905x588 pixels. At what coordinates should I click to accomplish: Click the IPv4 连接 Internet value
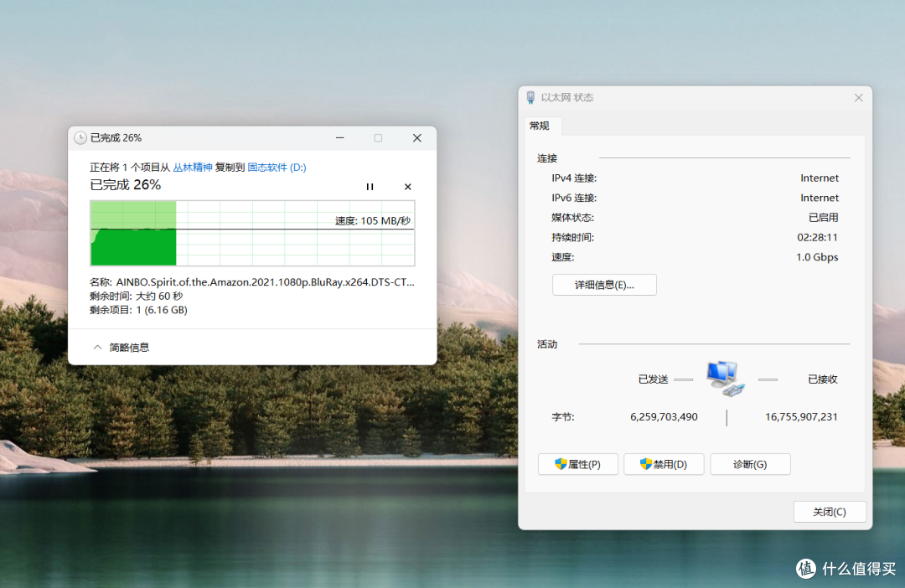[x=820, y=178]
